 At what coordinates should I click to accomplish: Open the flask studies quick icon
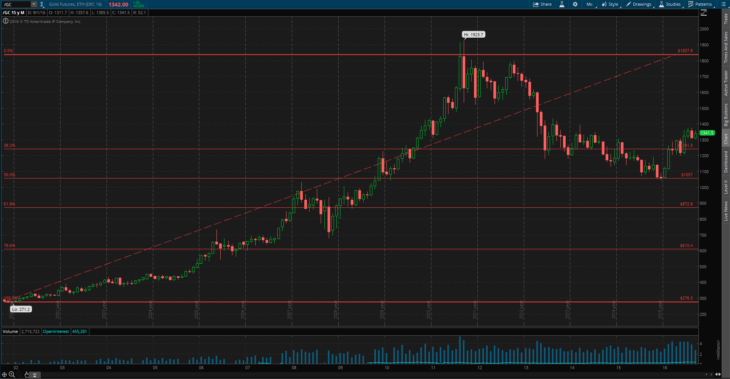[561, 4]
